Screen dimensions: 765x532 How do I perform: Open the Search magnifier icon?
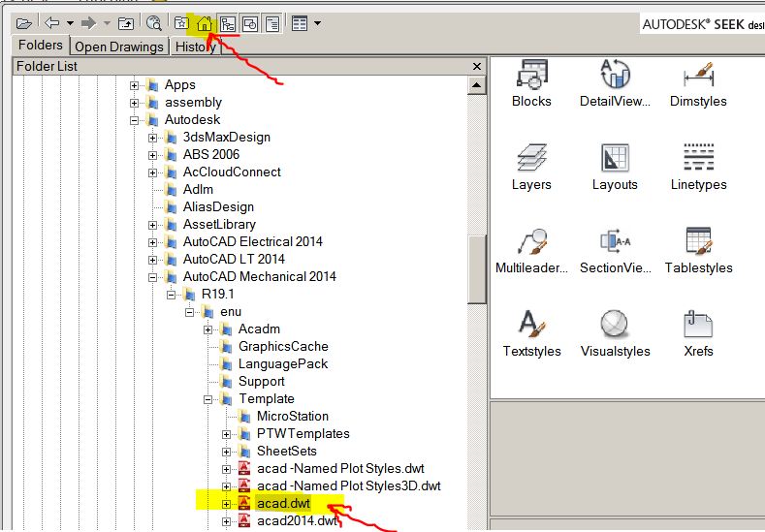click(x=154, y=23)
